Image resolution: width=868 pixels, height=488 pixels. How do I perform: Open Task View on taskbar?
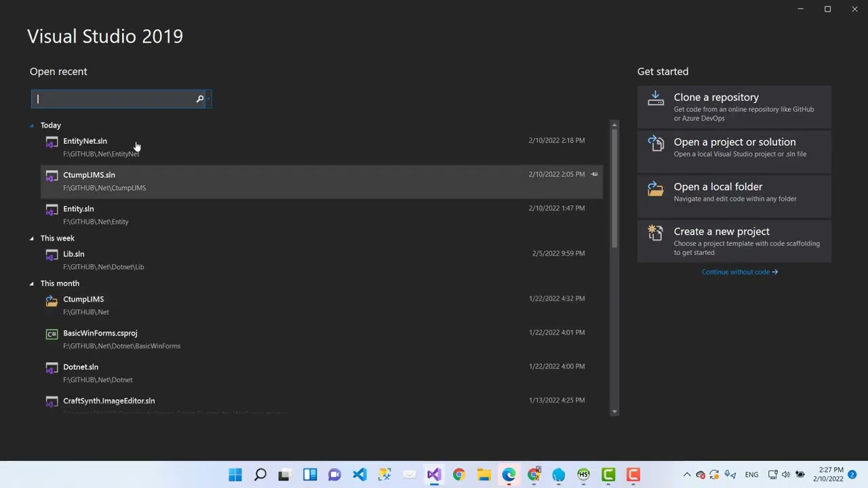click(x=284, y=474)
